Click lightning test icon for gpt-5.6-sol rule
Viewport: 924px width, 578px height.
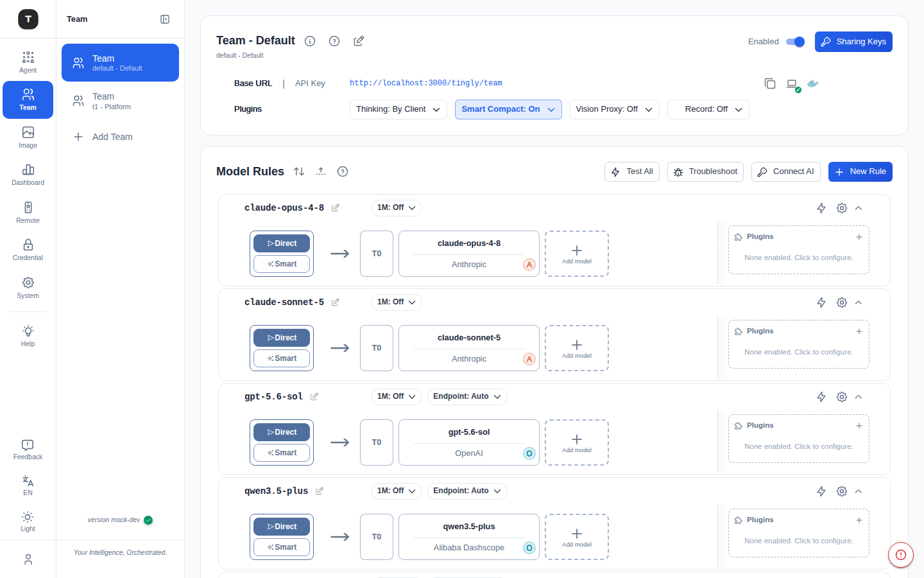821,397
